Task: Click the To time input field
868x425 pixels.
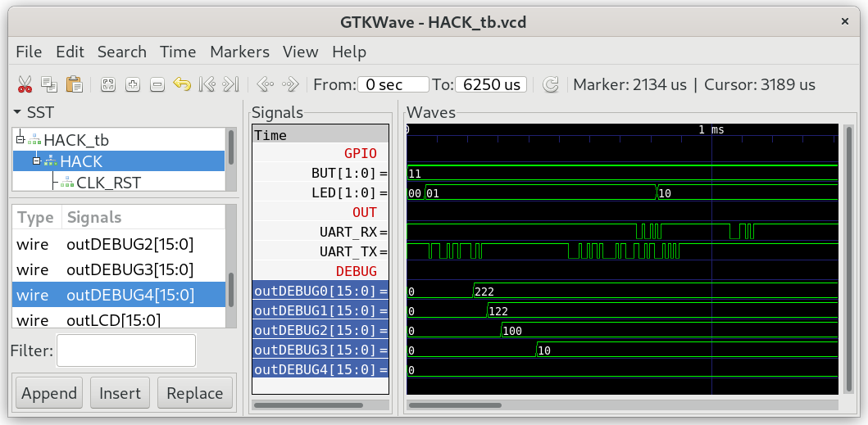Action: coord(492,84)
